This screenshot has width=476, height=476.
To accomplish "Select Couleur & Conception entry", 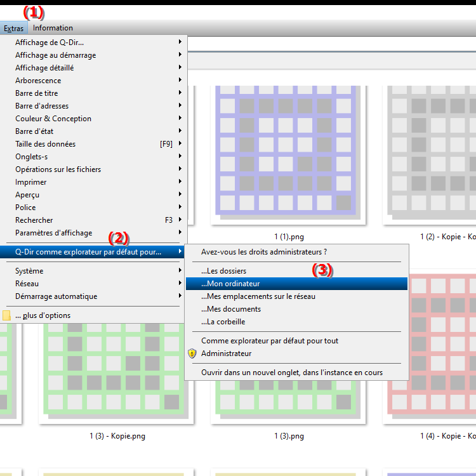I will pos(93,119).
